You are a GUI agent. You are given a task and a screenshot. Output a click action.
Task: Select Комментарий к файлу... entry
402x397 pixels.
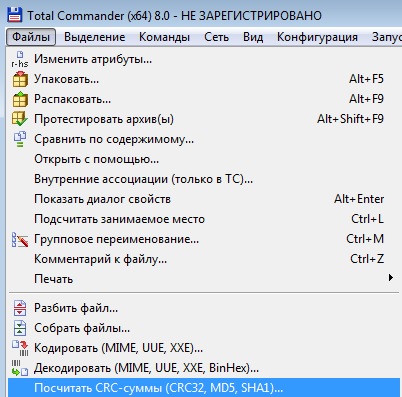pos(204,259)
